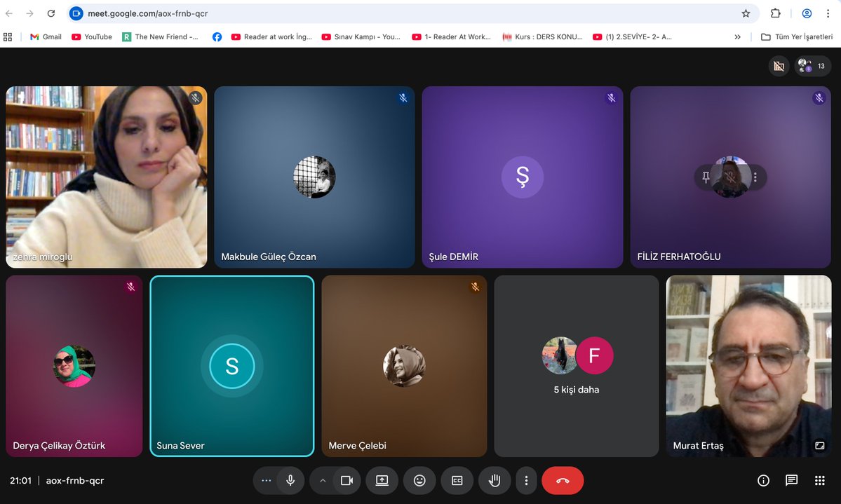Image resolution: width=841 pixels, height=504 pixels.
Task: Turn on closed captions
Action: (457, 480)
